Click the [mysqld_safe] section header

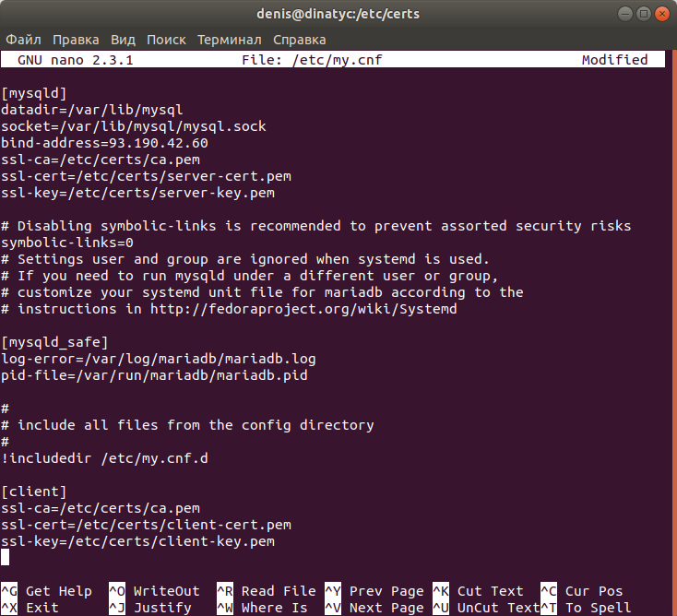[54, 342]
